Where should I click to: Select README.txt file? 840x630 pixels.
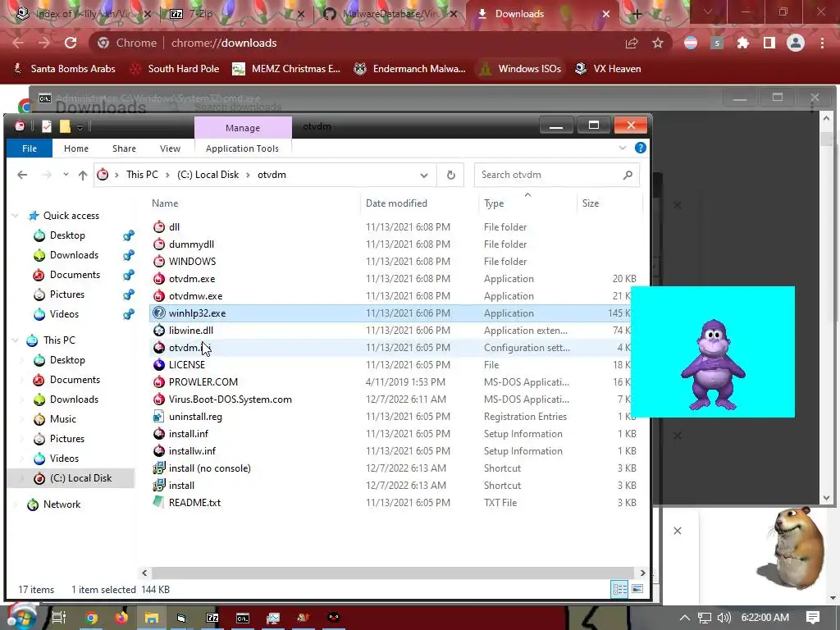[194, 503]
